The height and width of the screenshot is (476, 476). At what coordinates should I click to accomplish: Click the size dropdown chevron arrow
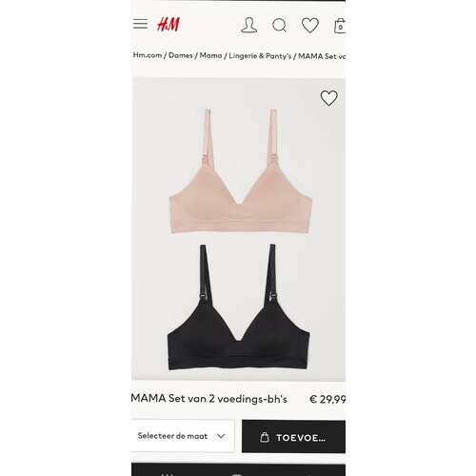pos(221,436)
